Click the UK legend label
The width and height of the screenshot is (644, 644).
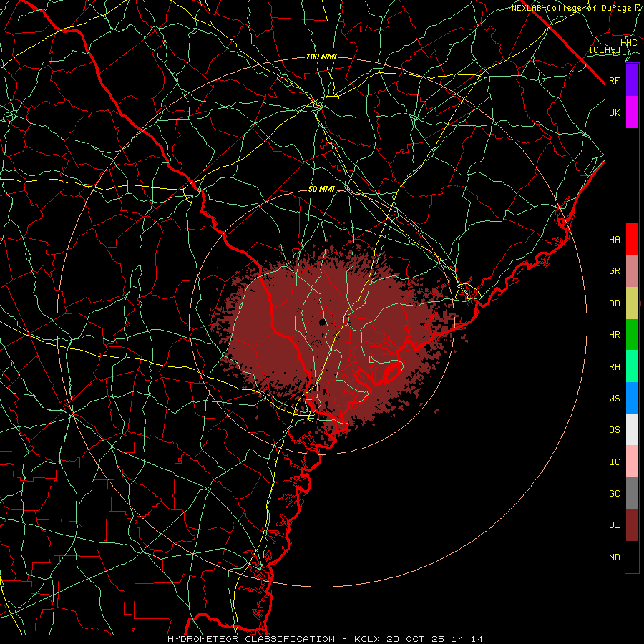(615, 112)
